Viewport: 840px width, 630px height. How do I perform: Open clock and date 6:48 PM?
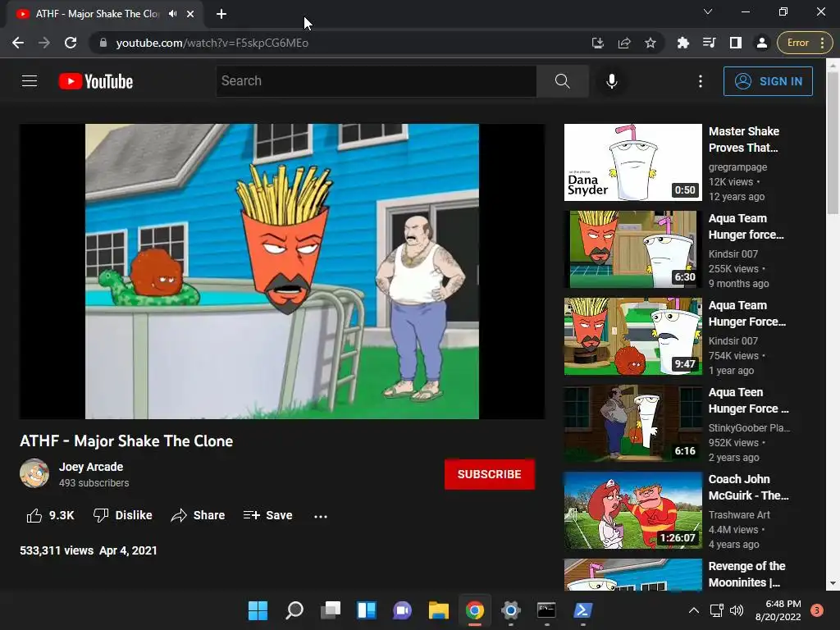(778, 610)
